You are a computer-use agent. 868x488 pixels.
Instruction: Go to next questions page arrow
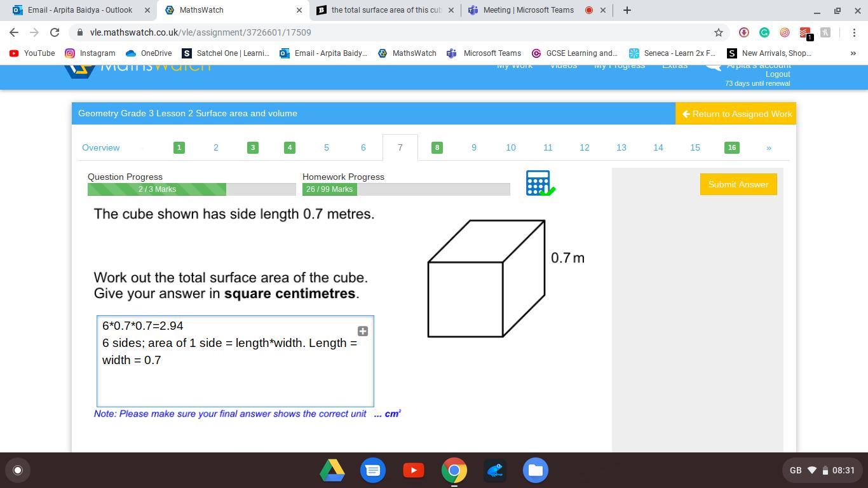pos(768,147)
